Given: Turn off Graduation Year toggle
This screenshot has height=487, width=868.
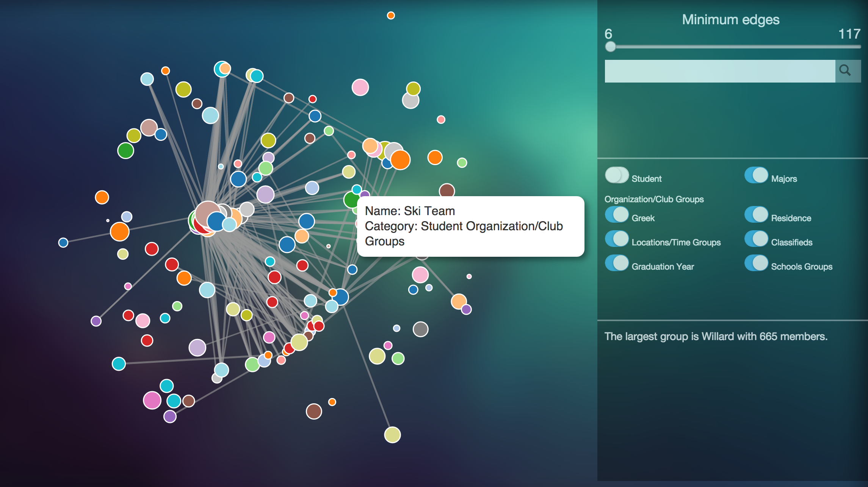Looking at the screenshot, I should pyautogui.click(x=617, y=263).
